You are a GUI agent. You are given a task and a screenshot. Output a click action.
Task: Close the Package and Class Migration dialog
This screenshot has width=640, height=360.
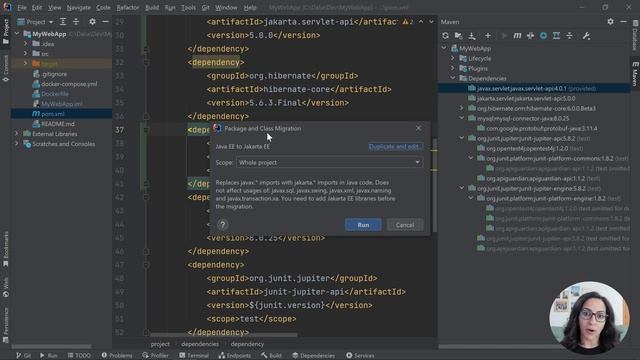point(418,128)
